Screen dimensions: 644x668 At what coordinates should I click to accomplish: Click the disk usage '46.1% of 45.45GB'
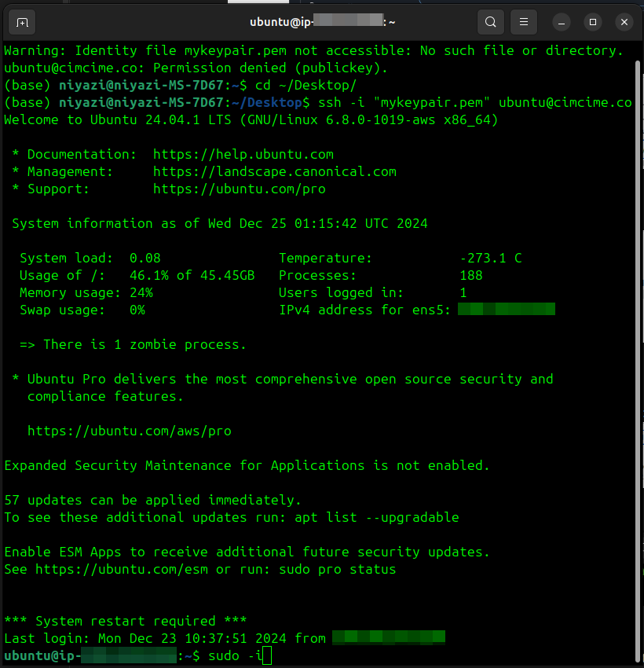tap(192, 275)
